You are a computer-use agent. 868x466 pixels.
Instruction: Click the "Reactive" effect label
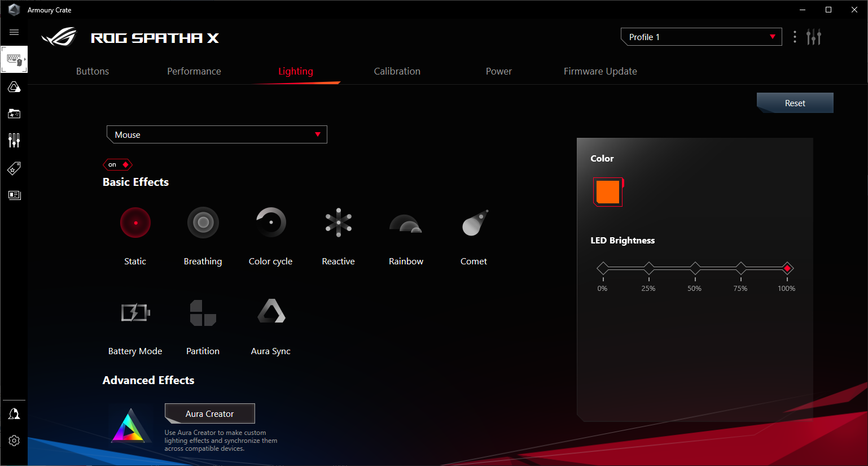point(339,261)
